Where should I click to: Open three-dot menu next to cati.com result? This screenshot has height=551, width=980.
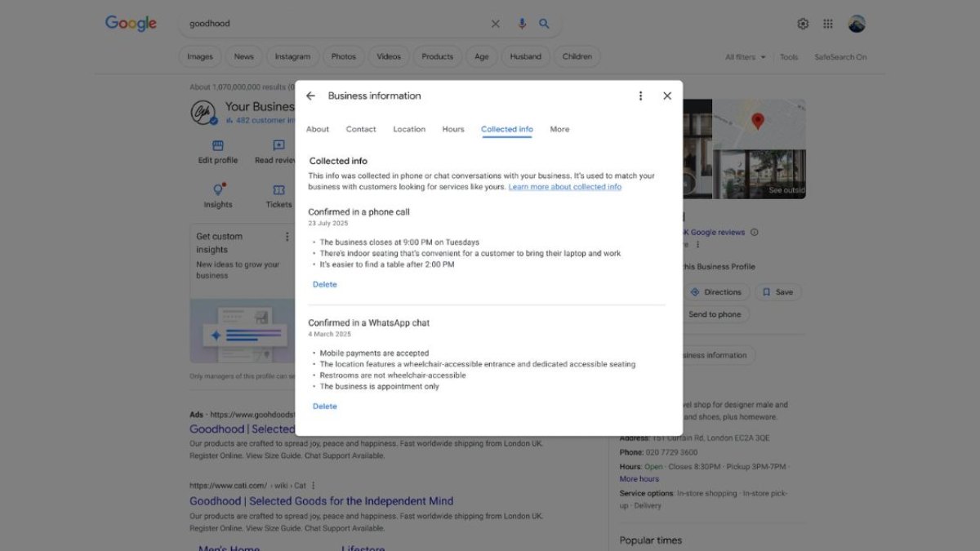(x=314, y=485)
